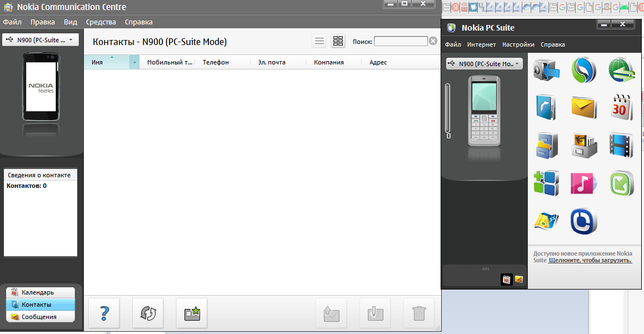The height and width of the screenshot is (334, 644).
Task: Clear the search field with X button
Action: point(433,41)
